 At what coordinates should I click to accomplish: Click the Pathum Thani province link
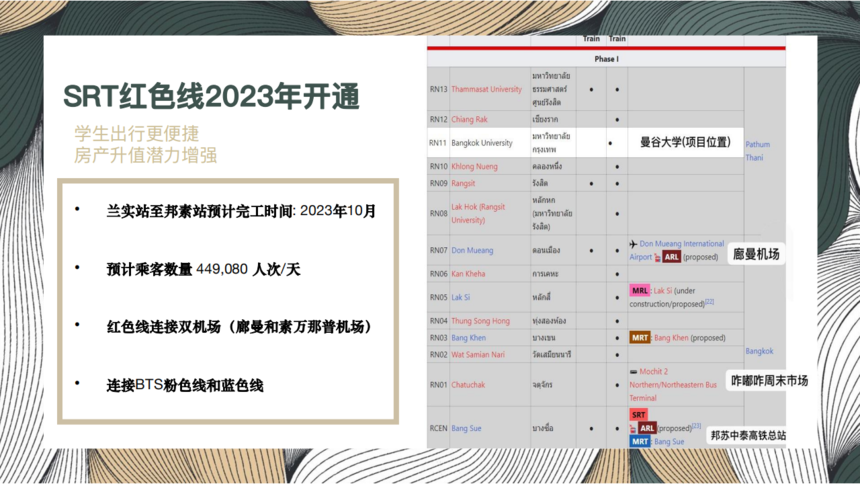coord(757,151)
